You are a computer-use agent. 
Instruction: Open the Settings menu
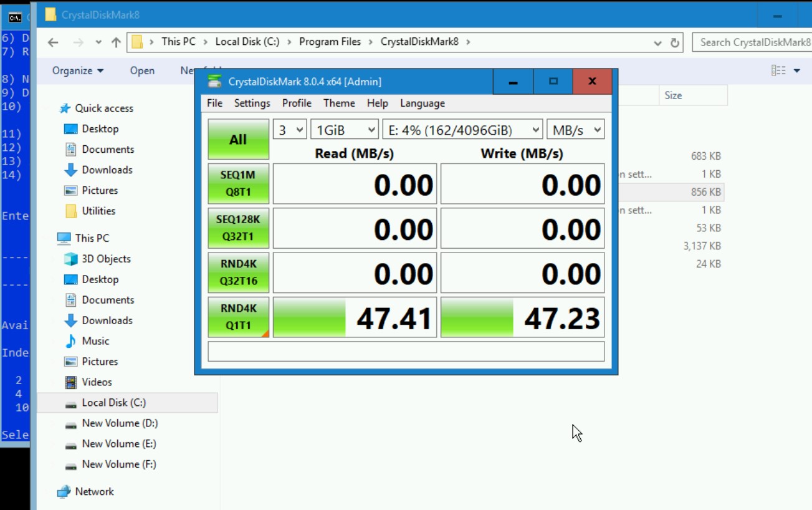coord(252,103)
